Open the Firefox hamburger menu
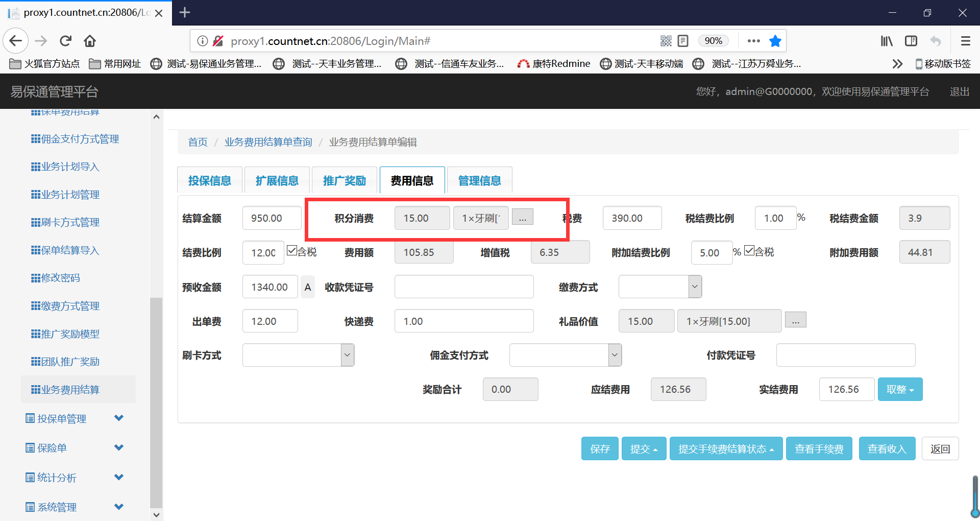The width and height of the screenshot is (980, 521). pos(965,41)
